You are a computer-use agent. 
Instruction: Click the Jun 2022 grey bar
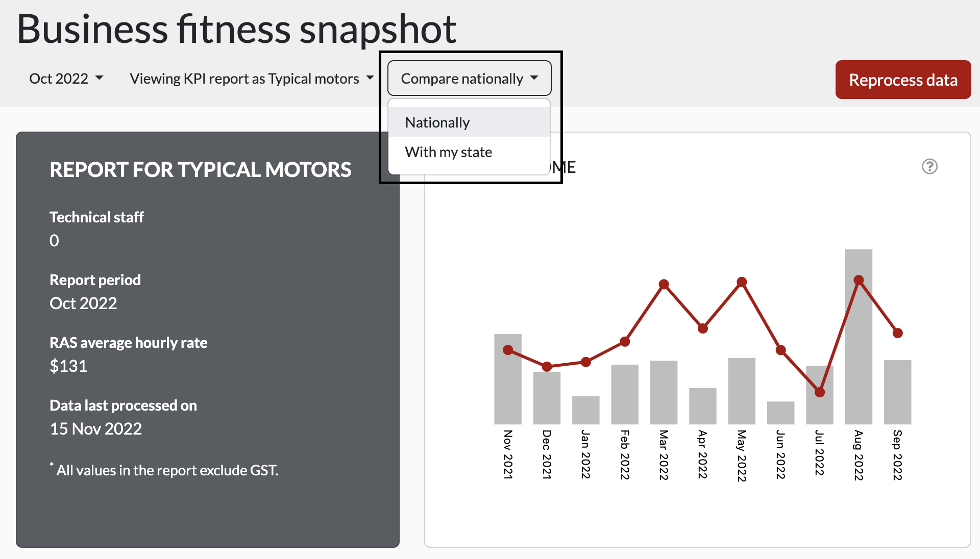[x=780, y=413]
